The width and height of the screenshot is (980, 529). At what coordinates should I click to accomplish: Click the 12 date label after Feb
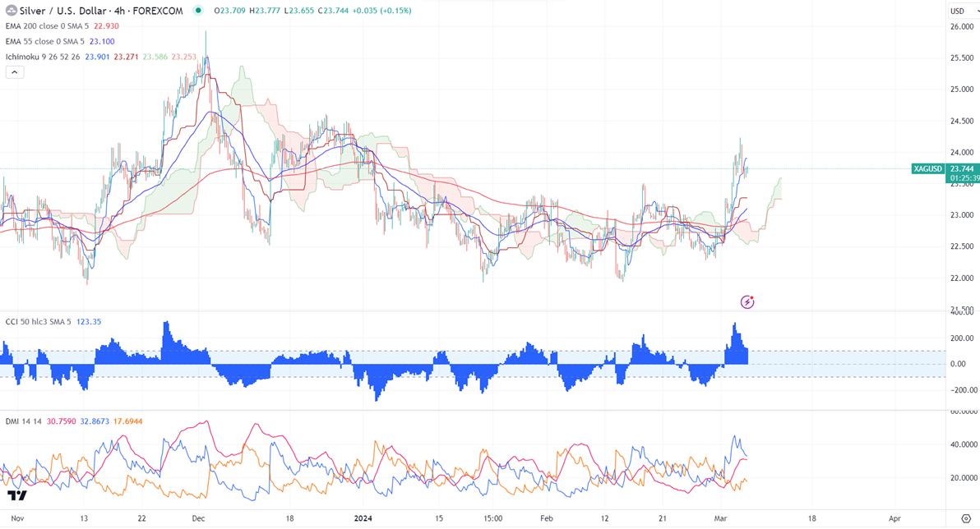point(604,518)
